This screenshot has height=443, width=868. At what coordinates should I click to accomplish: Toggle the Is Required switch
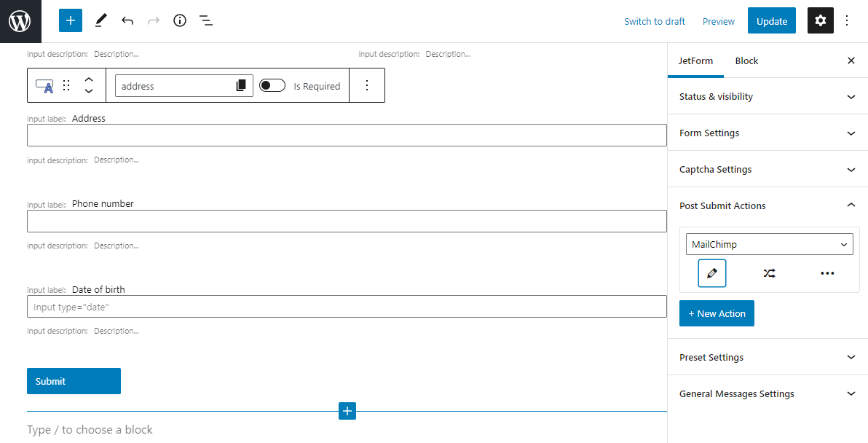pos(272,86)
